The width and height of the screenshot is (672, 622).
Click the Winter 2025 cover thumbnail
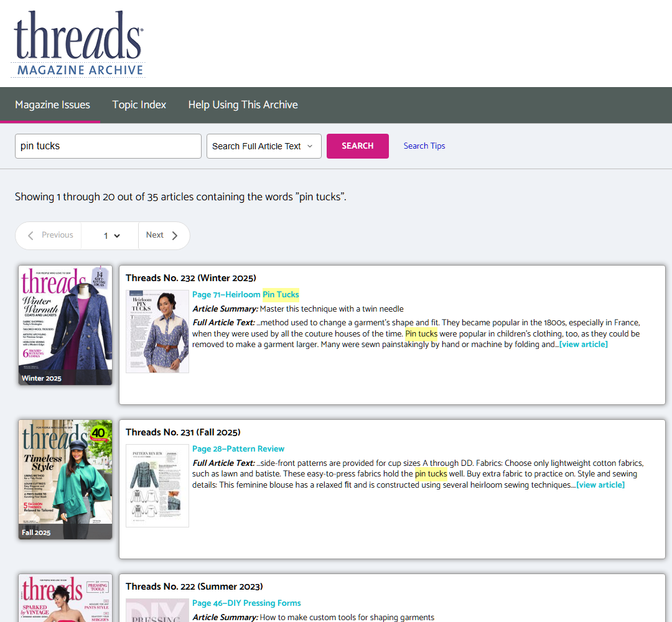pyautogui.click(x=65, y=325)
